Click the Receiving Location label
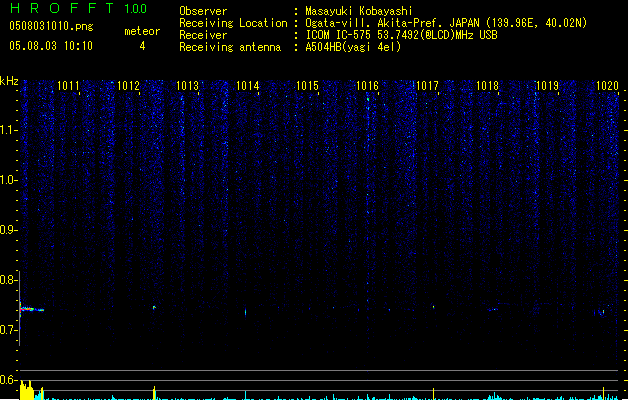This screenshot has height=400, width=629. (233, 23)
